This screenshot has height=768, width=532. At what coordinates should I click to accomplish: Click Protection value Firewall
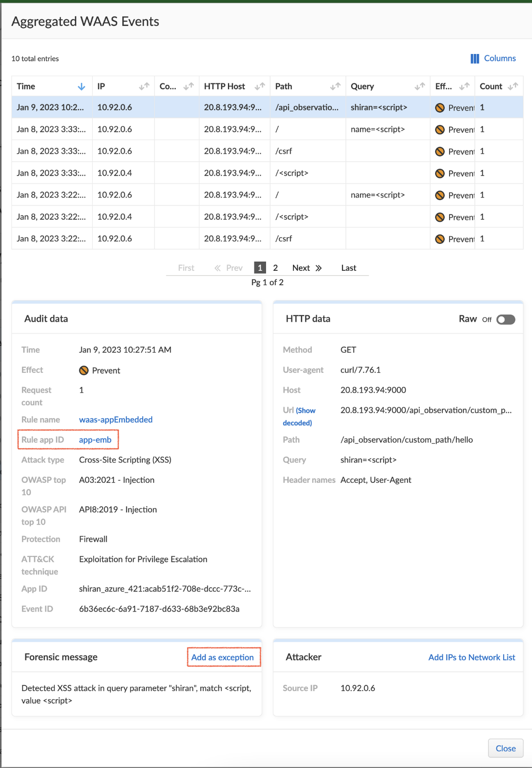point(93,539)
